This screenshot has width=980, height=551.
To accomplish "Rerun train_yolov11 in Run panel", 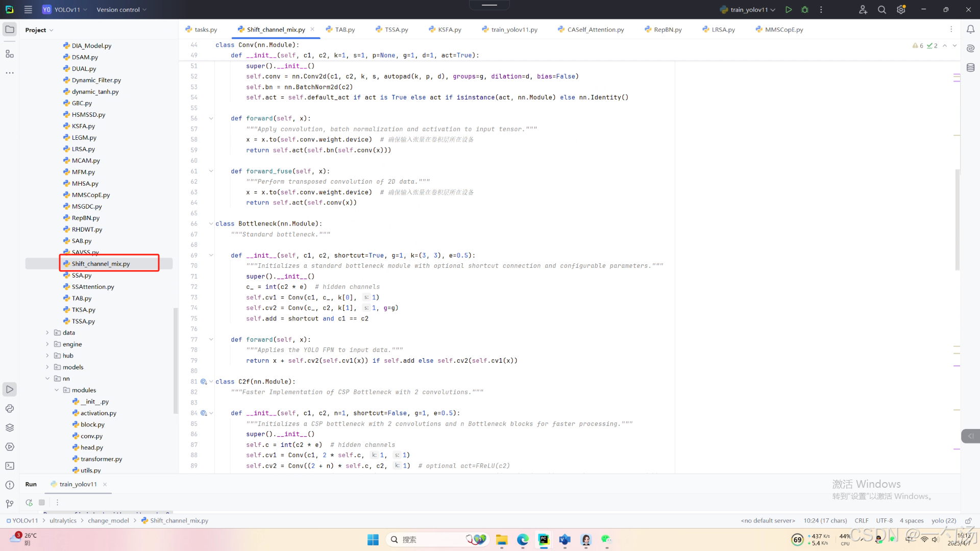I will point(29,503).
